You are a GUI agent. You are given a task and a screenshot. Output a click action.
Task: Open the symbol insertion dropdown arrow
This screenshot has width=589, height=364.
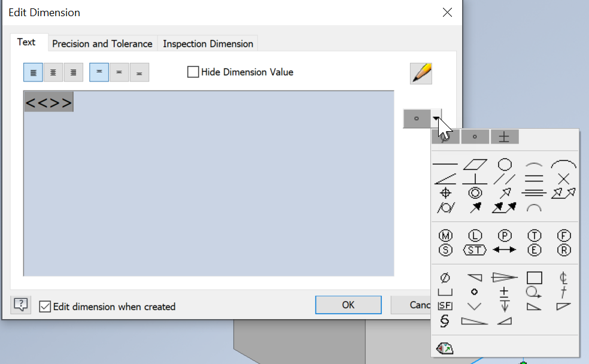click(x=435, y=119)
